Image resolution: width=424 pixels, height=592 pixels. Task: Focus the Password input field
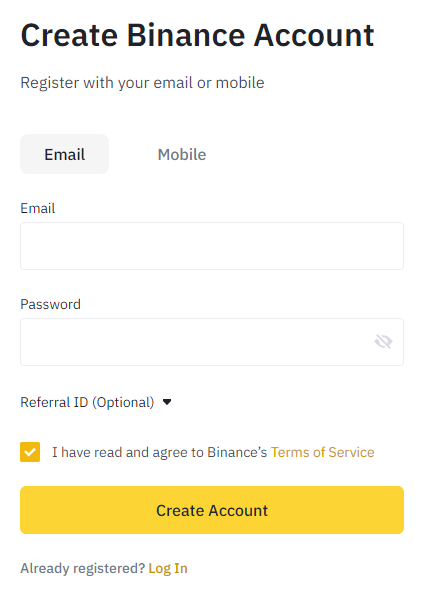(x=212, y=342)
